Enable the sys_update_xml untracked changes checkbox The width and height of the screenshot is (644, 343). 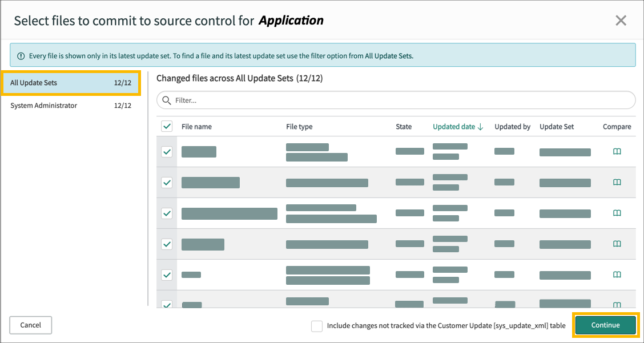(x=317, y=325)
